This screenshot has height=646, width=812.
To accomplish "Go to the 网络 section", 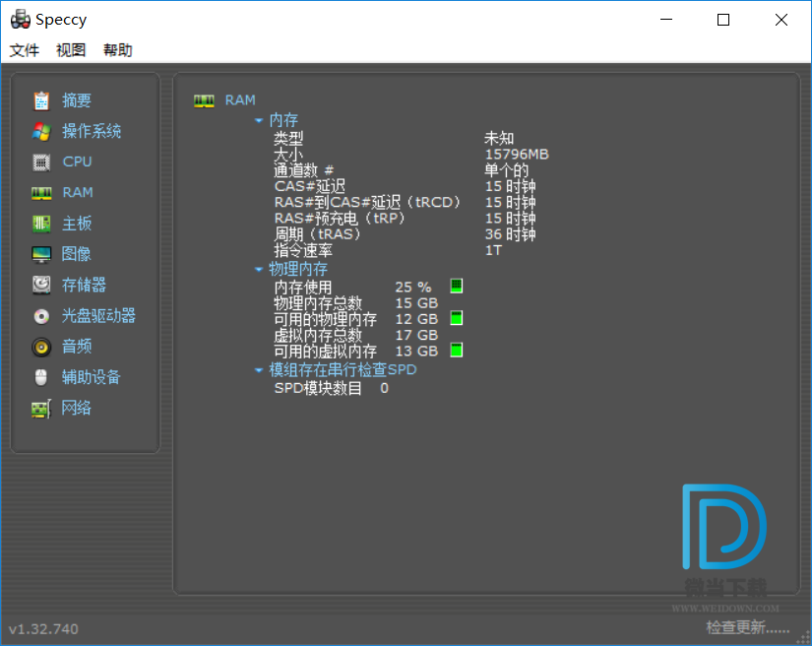I will tap(77, 408).
